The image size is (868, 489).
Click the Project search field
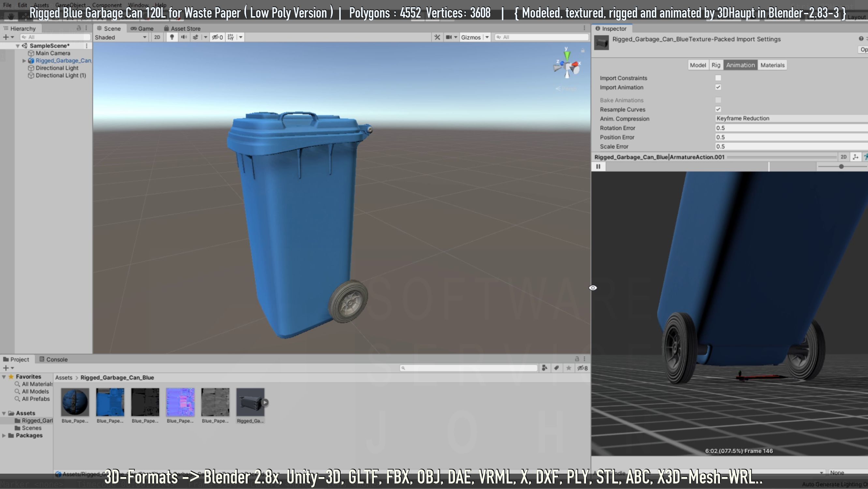468,368
